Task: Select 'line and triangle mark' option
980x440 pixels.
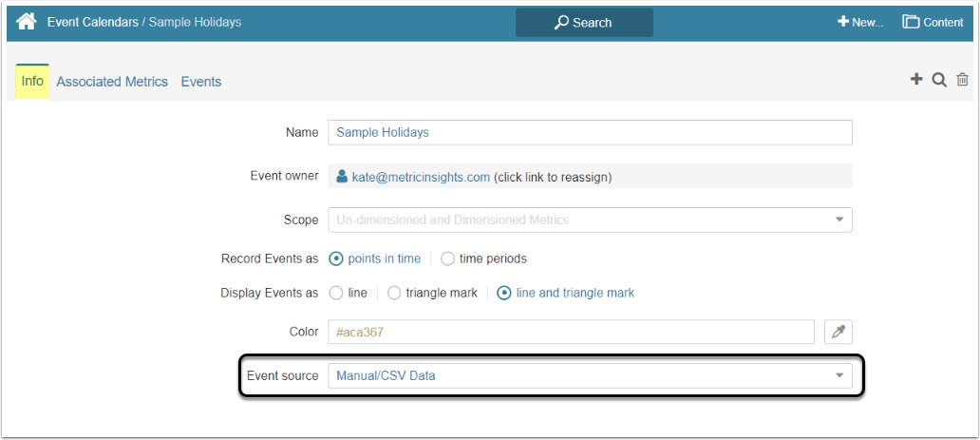Action: coord(504,293)
